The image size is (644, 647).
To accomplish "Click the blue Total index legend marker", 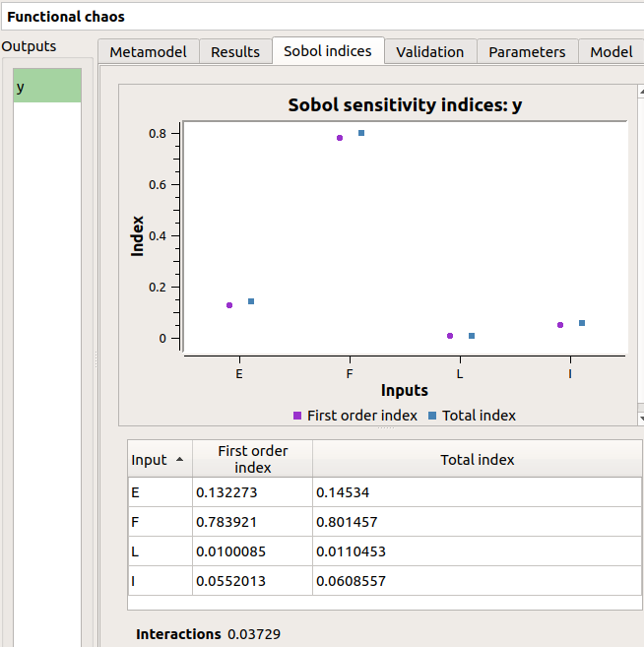I will pyautogui.click(x=432, y=416).
